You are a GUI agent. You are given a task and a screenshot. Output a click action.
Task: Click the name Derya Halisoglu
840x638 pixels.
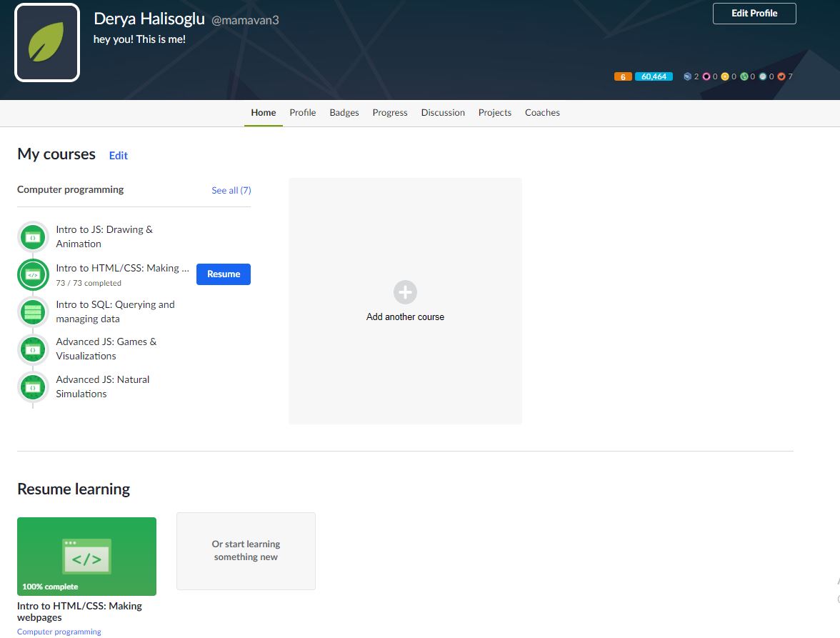149,19
